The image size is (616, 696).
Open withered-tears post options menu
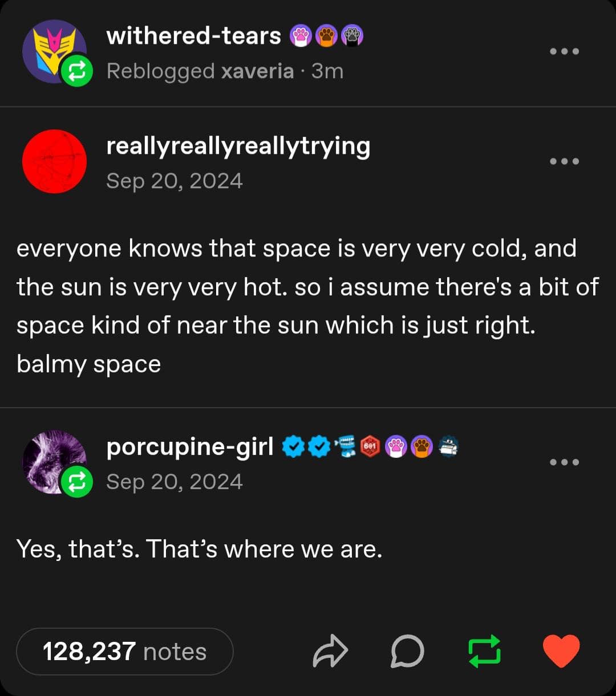pos(564,51)
